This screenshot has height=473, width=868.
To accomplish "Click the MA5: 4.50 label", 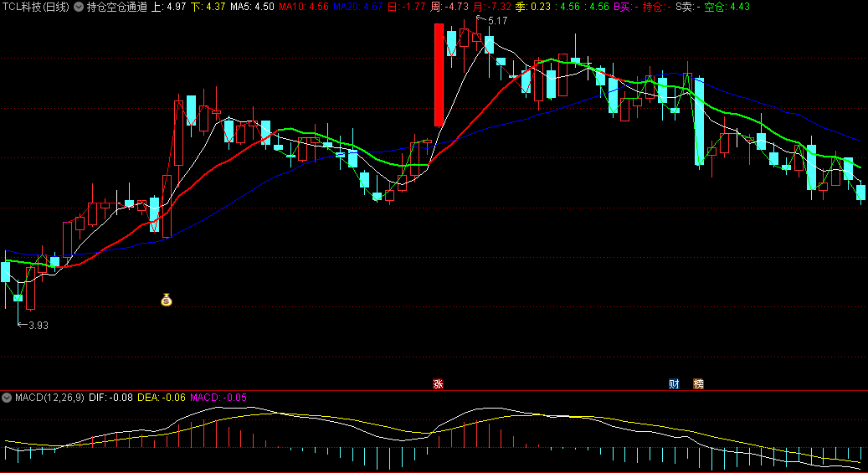I will click(x=252, y=7).
